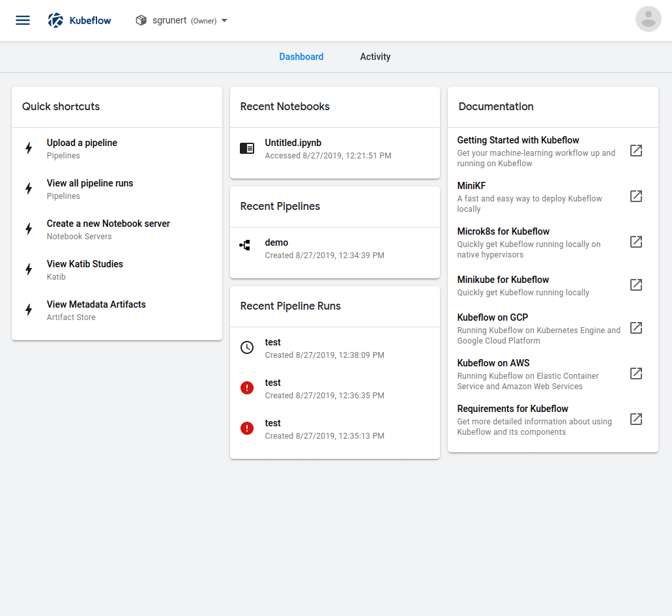This screenshot has height=616, width=672.
Task: Click the MiniKF documentation title
Action: [x=471, y=186]
